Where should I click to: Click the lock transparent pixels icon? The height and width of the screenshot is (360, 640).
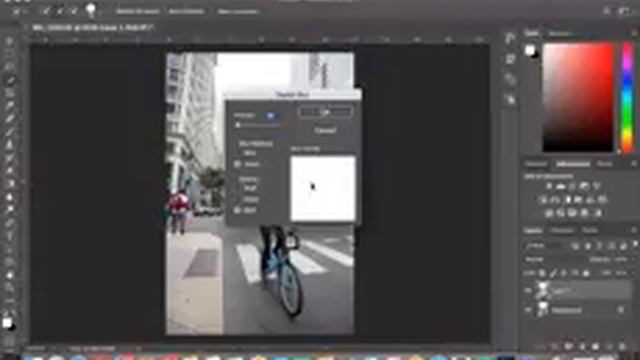(542, 273)
